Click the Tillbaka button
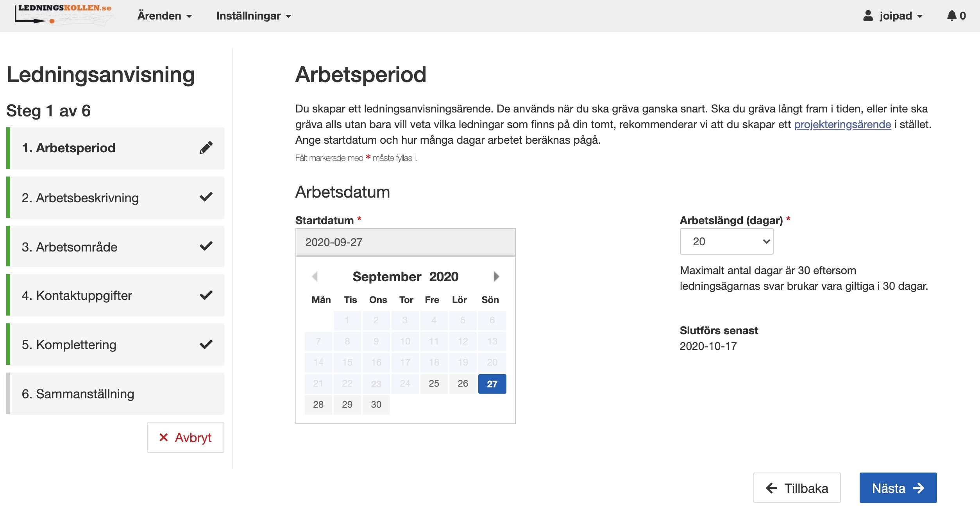The width and height of the screenshot is (980, 528). [797, 488]
